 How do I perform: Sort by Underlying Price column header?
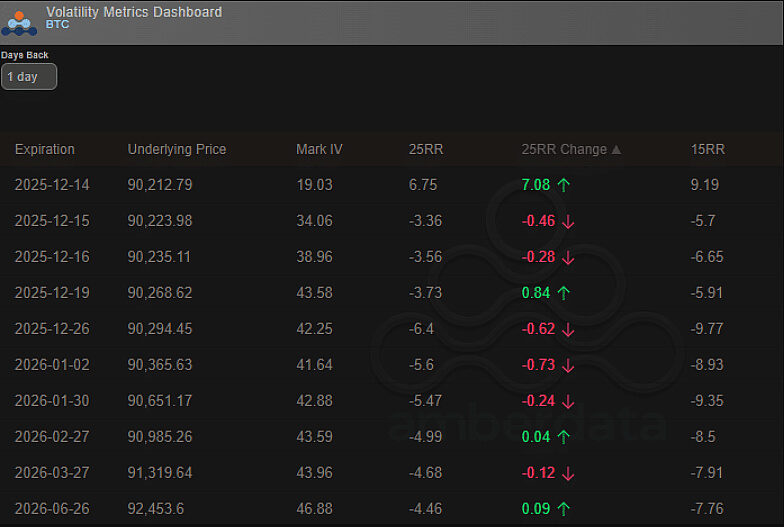pyautogui.click(x=177, y=149)
